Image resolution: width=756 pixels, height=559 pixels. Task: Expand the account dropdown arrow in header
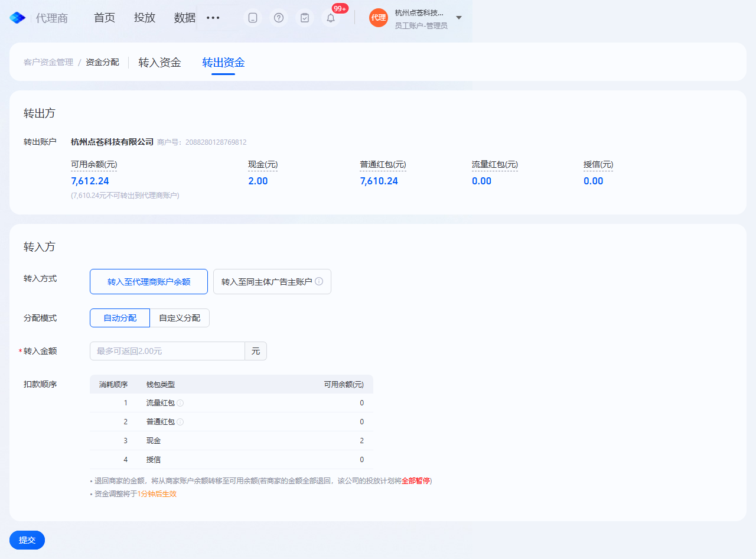(x=459, y=18)
